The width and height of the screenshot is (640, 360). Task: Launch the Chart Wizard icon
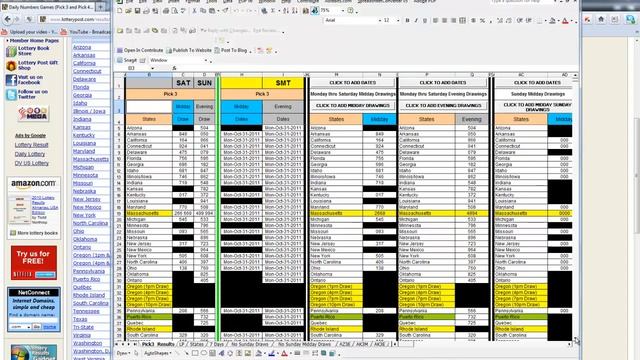305,11
